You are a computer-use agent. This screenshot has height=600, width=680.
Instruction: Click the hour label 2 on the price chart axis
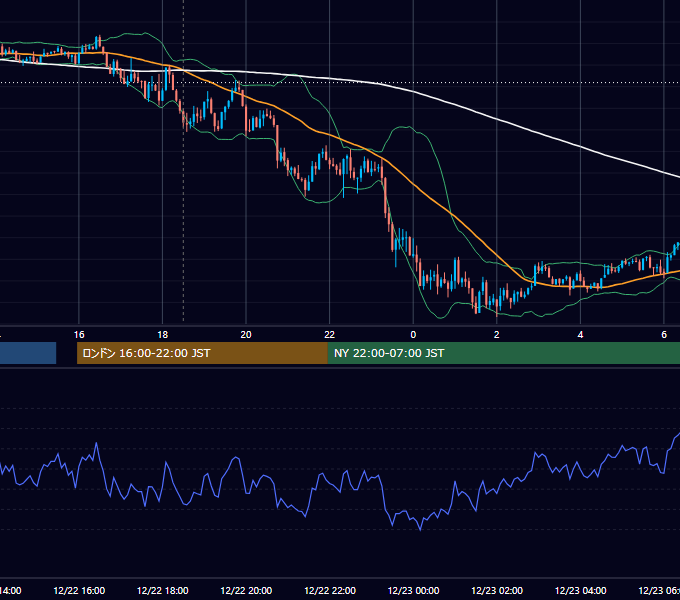[497, 335]
